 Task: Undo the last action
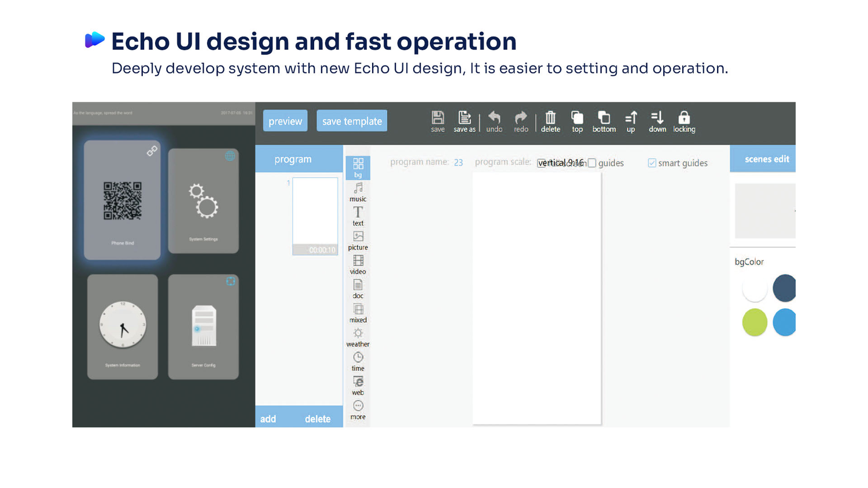pos(494,121)
